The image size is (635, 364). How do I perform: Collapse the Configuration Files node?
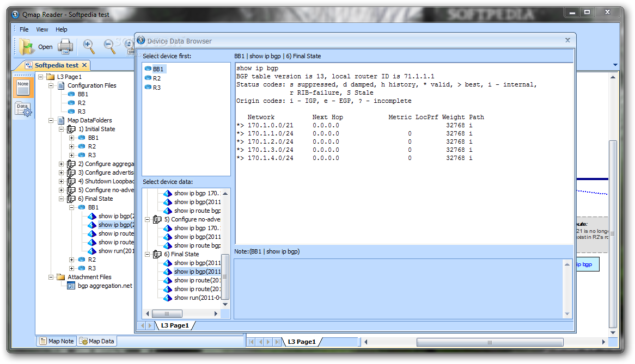click(x=51, y=85)
